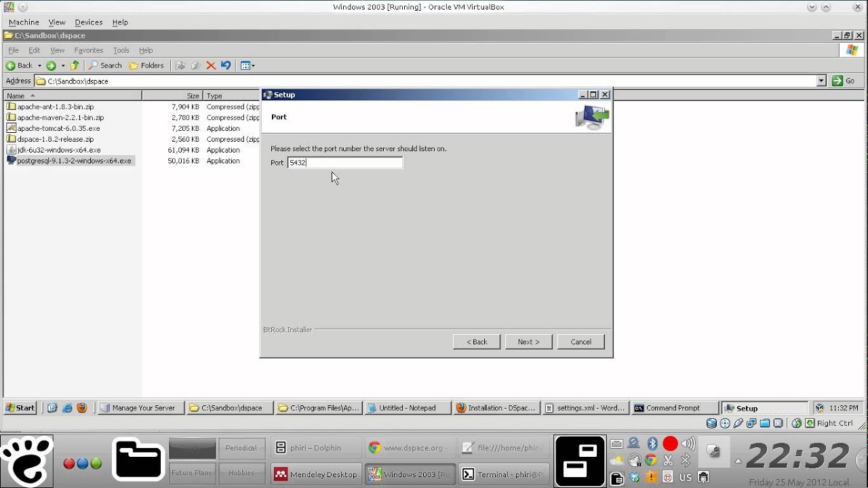Open the Edit menu in Explorer
868x488 pixels.
34,50
